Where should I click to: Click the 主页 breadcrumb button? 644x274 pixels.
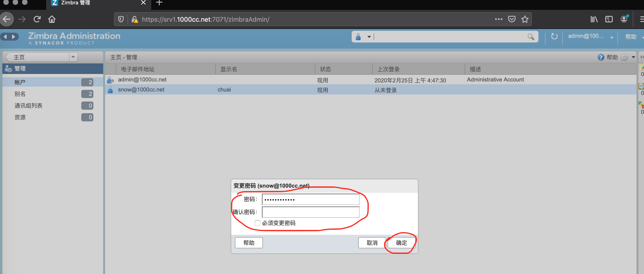pos(38,57)
